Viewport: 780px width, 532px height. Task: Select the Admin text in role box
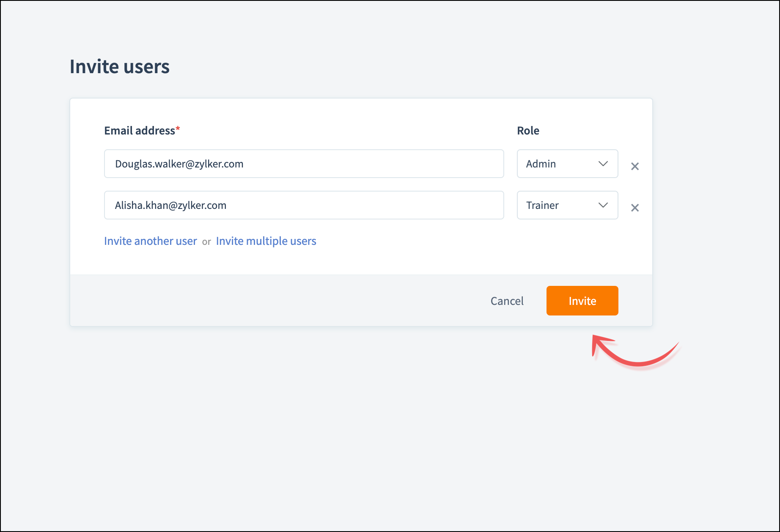tap(541, 164)
